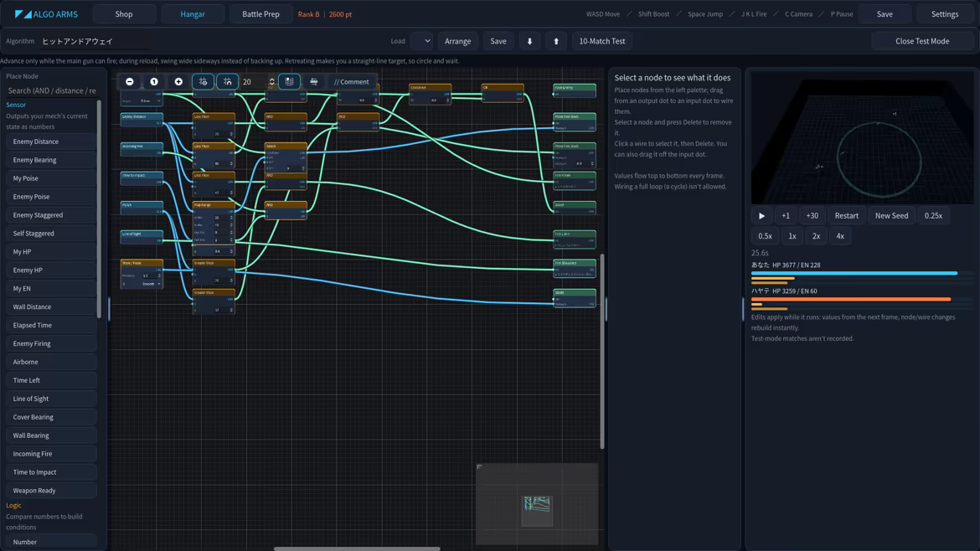Select Wall Distance in the palette
Screen dimensions: 980x551
tap(51, 306)
